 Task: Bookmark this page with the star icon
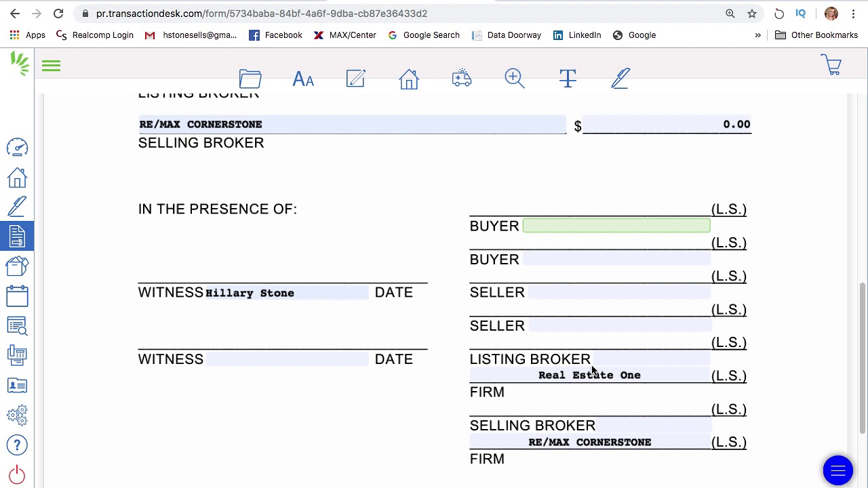pos(752,14)
